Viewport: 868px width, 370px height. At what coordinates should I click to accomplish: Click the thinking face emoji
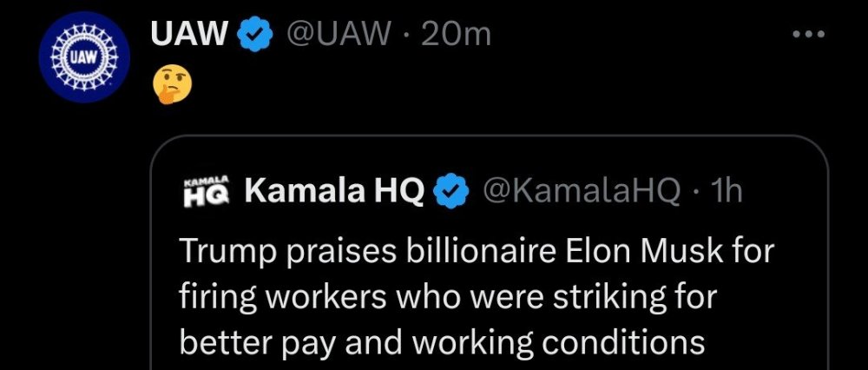(x=171, y=86)
